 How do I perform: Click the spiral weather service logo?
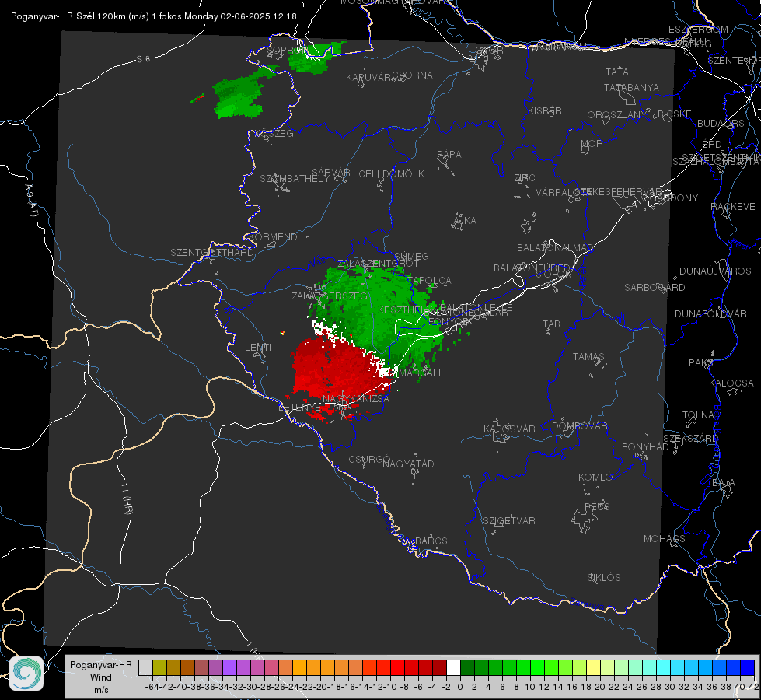pos(26,674)
